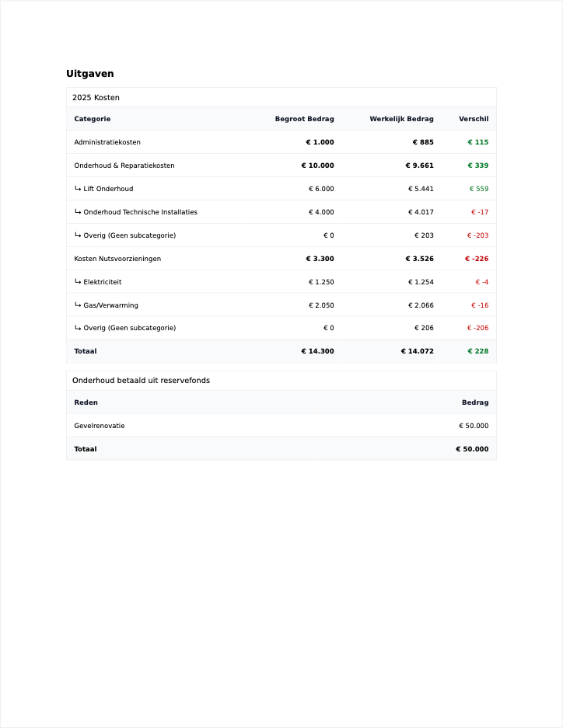This screenshot has height=728, width=563.
Task: Select the Administratiekosten row label
Action: pos(107,142)
